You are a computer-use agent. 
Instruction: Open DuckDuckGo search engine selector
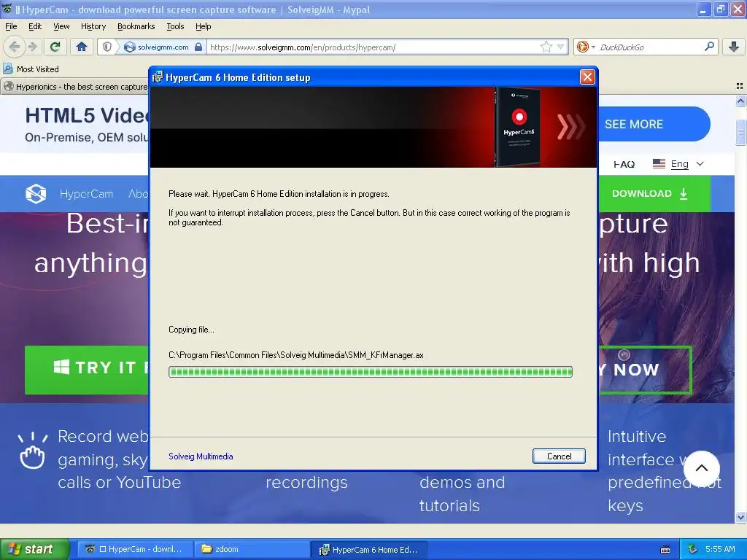tap(586, 47)
